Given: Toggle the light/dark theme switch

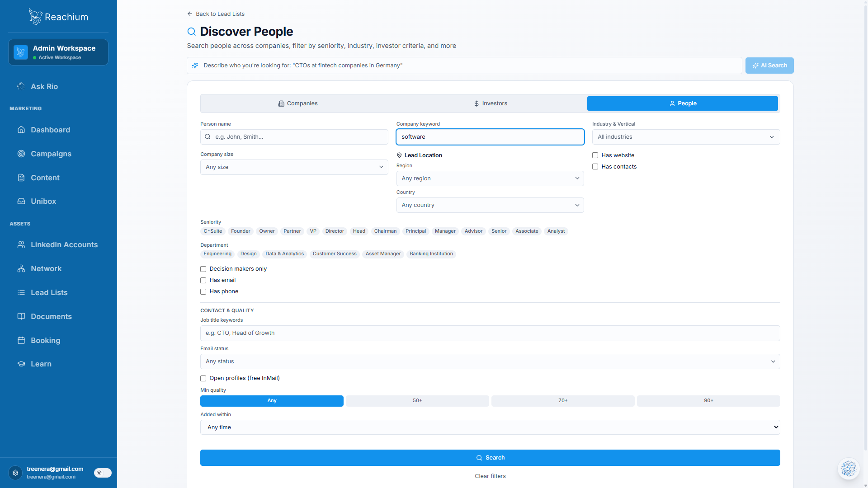Looking at the screenshot, I should [103, 473].
